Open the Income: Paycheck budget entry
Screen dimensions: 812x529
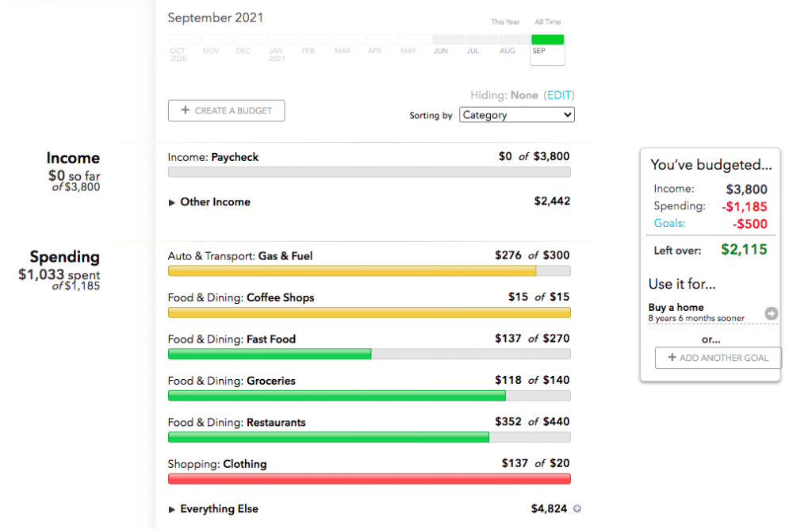(213, 157)
